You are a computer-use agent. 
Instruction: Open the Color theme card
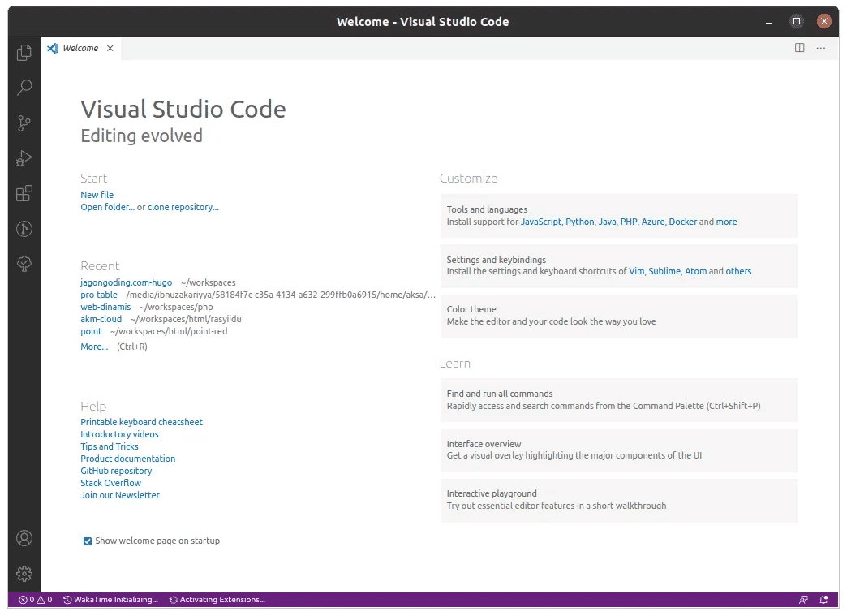[x=618, y=316]
